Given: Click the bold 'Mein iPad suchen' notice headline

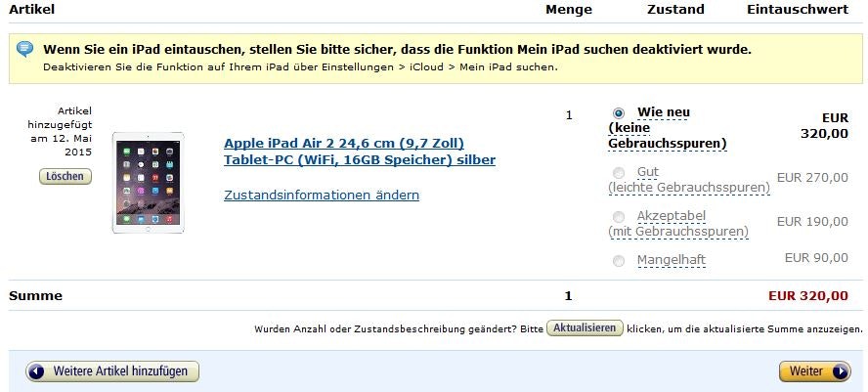Looking at the screenshot, I should coord(398,49).
